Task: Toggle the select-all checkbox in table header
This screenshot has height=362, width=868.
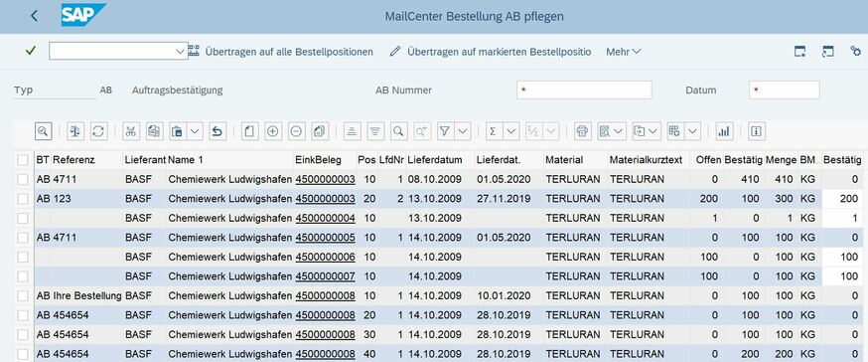Action: (x=23, y=160)
